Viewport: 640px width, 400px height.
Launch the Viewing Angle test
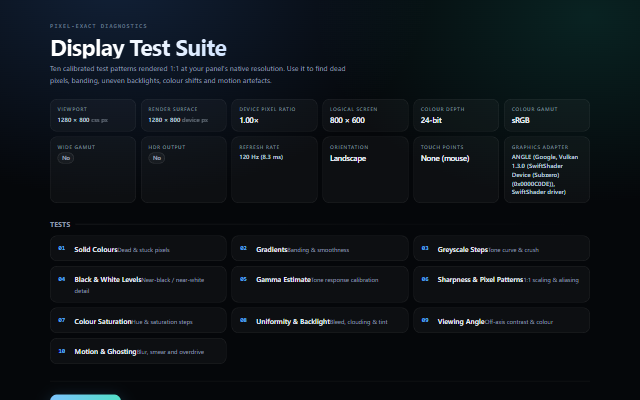pyautogui.click(x=501, y=320)
